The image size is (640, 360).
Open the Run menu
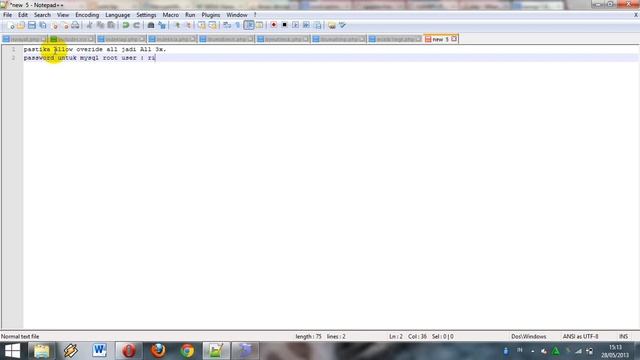190,15
